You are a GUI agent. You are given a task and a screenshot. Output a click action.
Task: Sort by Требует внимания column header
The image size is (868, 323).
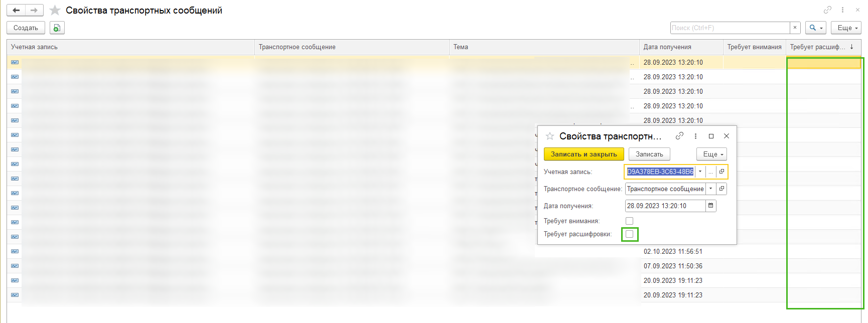[x=754, y=47]
